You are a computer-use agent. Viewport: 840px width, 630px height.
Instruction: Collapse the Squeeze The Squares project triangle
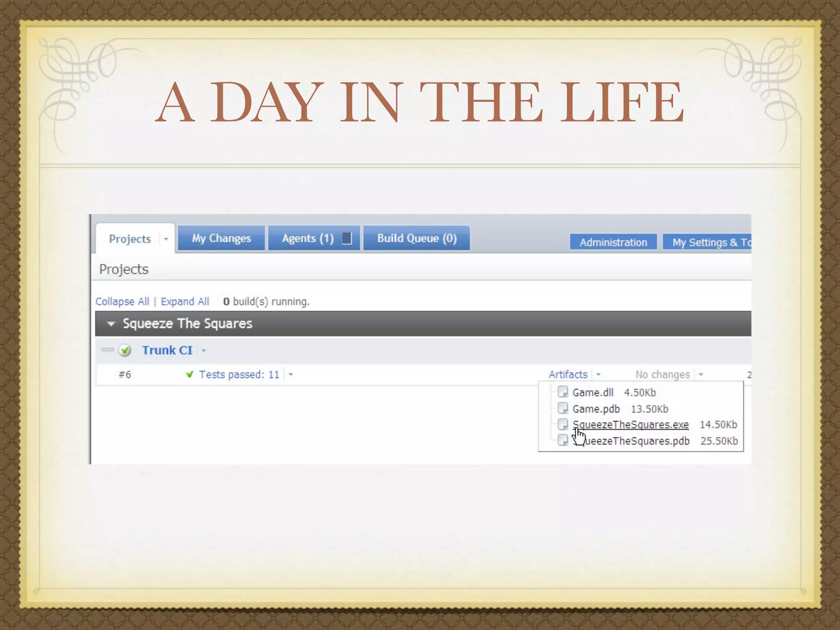pyautogui.click(x=111, y=324)
